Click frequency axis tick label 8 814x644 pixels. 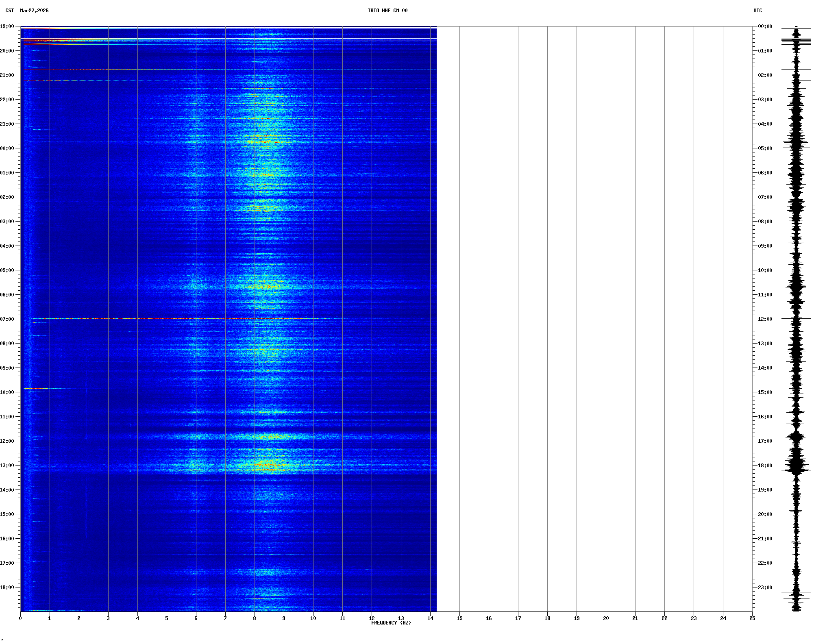tap(255, 618)
